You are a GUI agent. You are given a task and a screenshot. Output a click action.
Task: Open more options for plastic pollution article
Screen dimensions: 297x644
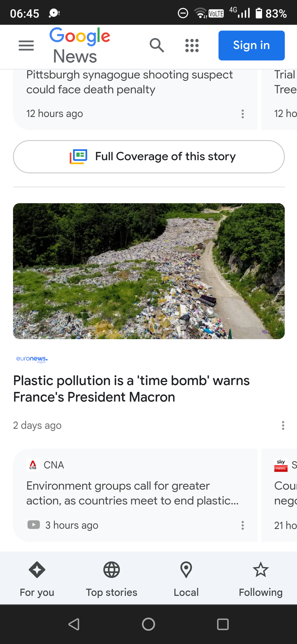tap(283, 425)
